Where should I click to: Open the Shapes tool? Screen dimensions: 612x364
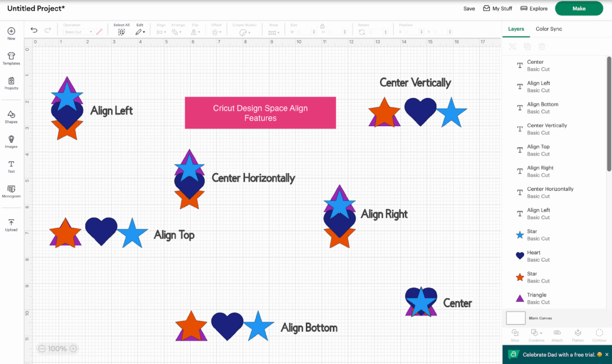click(x=11, y=117)
